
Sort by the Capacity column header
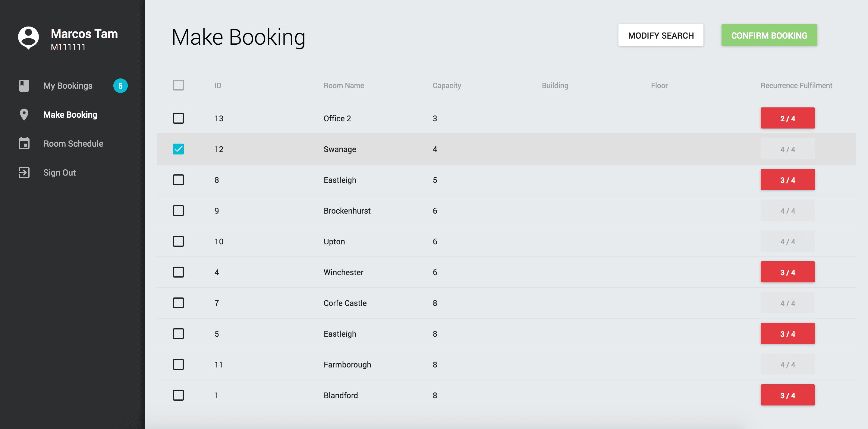446,85
